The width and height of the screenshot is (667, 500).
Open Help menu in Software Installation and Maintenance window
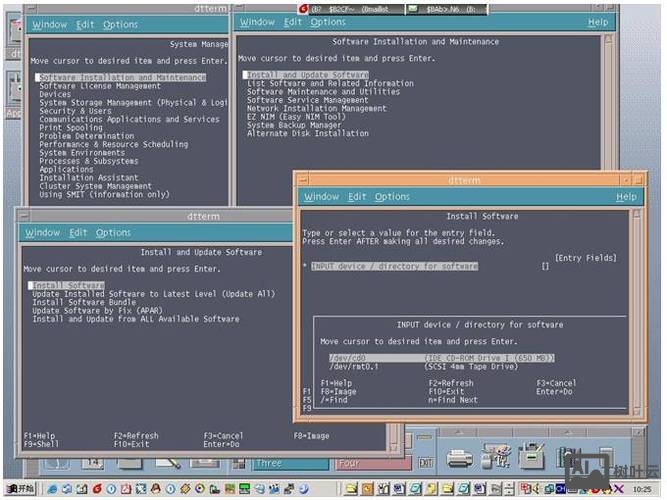(x=597, y=22)
